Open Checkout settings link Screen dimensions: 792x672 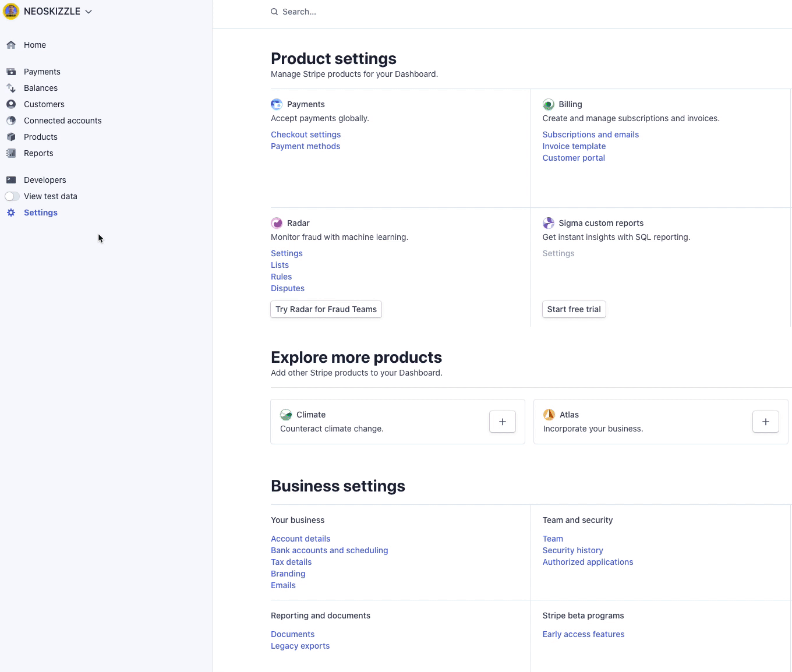click(306, 135)
